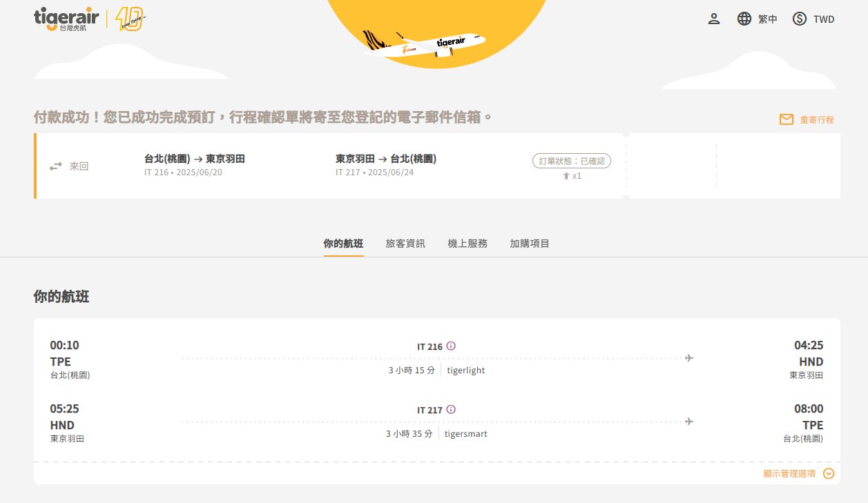868x503 pixels.
Task: Click the 台北(桃園) → 東京羽田 route text
Action: point(195,159)
